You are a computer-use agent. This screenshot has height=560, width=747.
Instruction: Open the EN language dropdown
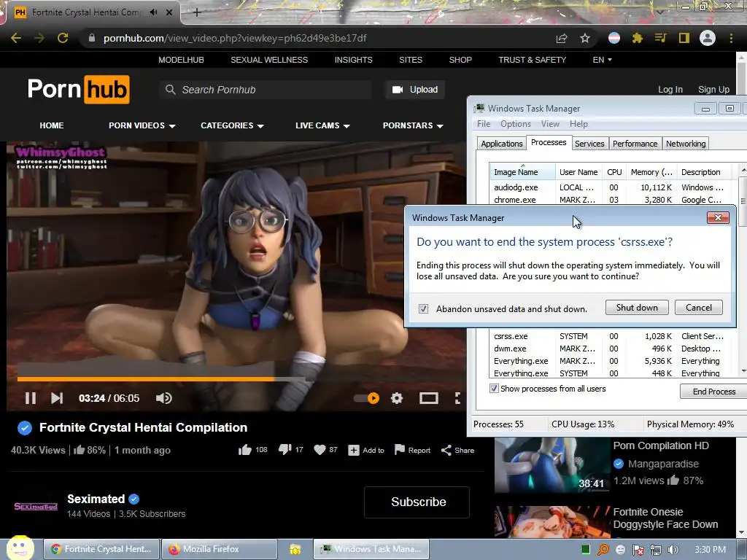coord(602,60)
